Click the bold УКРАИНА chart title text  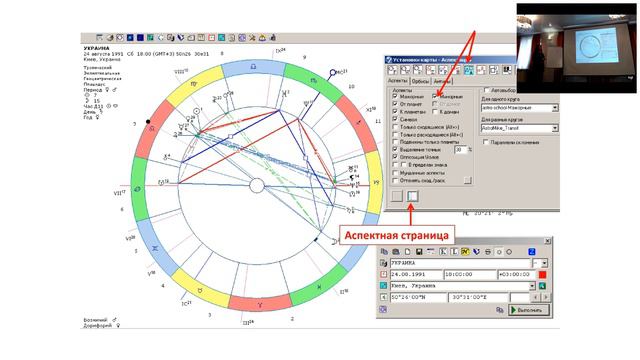coord(96,48)
